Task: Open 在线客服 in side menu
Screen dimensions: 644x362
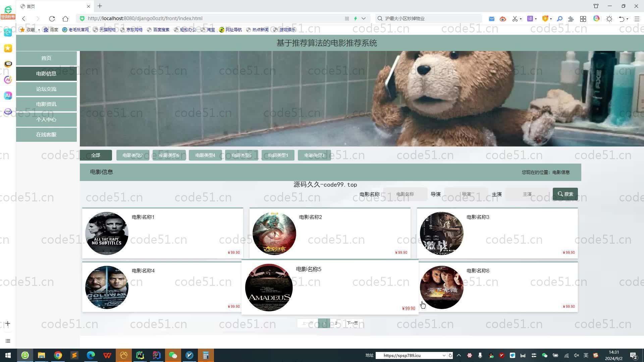Action: point(46,135)
